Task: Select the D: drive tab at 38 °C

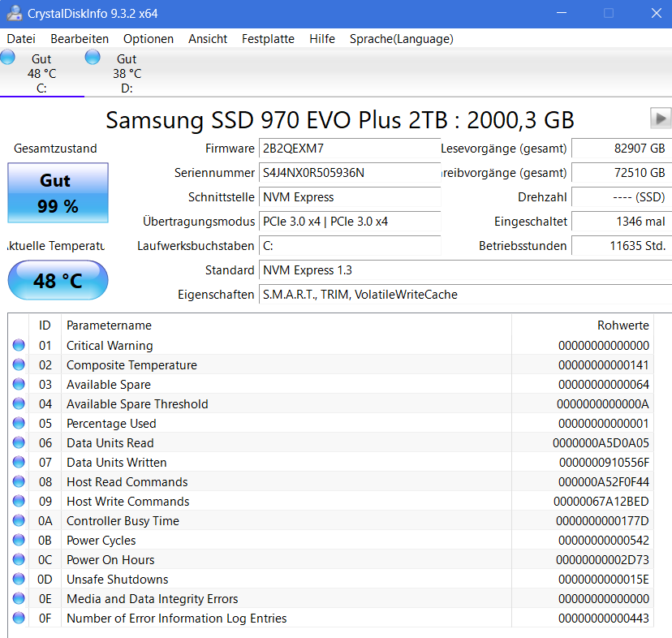Action: [x=127, y=73]
